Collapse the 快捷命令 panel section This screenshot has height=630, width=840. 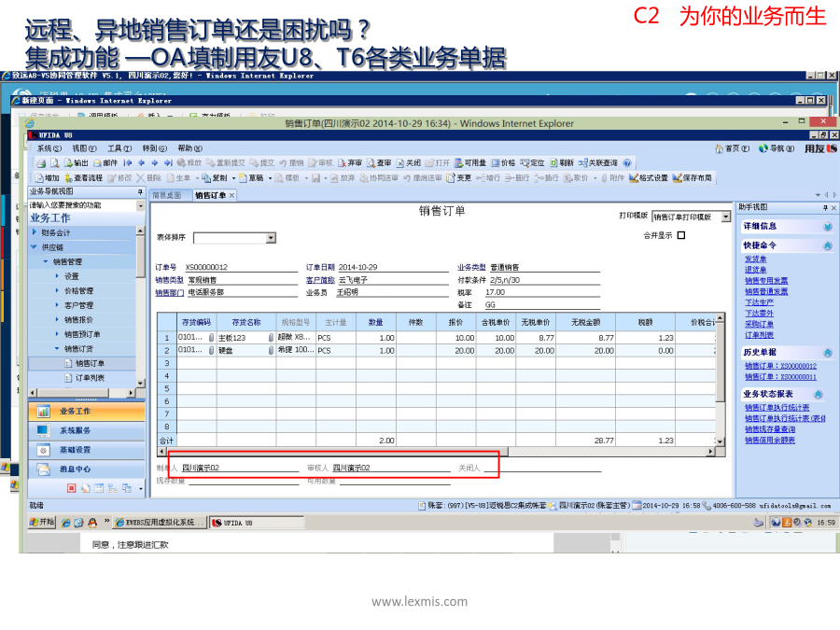828,245
